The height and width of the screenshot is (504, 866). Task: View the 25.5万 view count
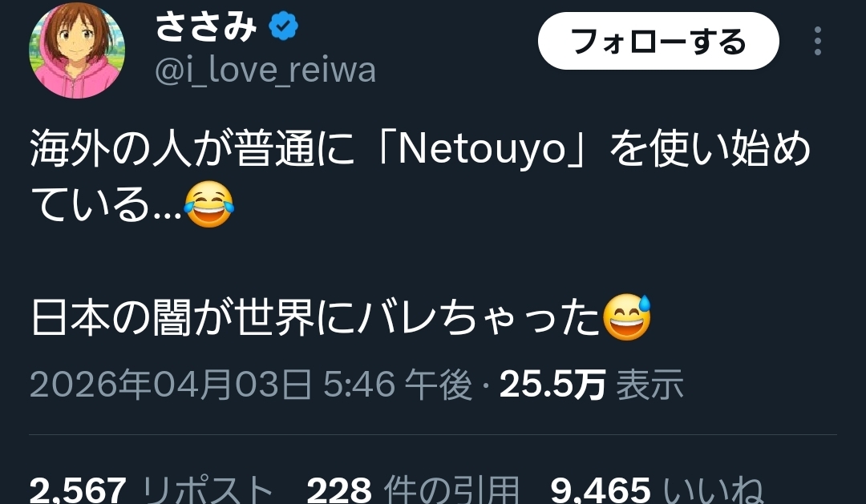(x=552, y=385)
